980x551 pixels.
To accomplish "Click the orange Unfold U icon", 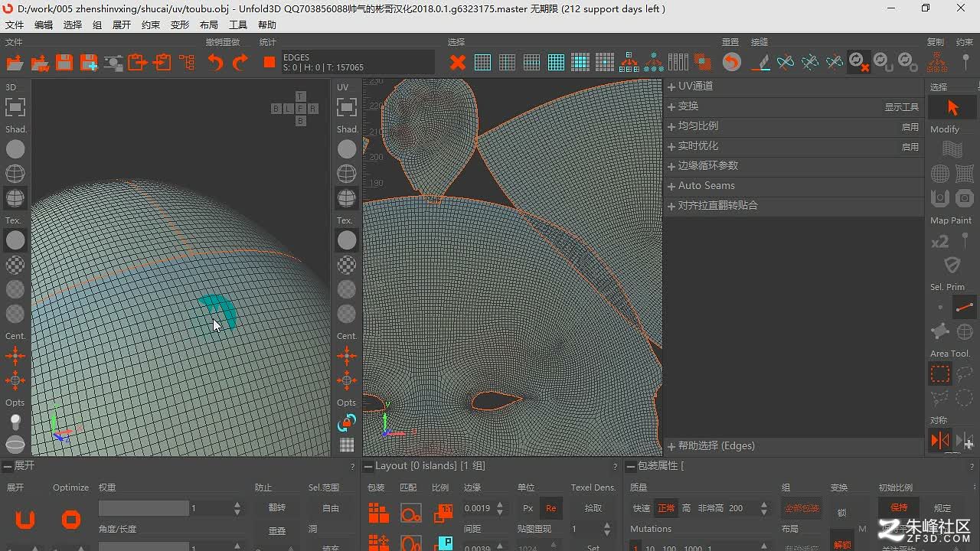I will pos(25,520).
